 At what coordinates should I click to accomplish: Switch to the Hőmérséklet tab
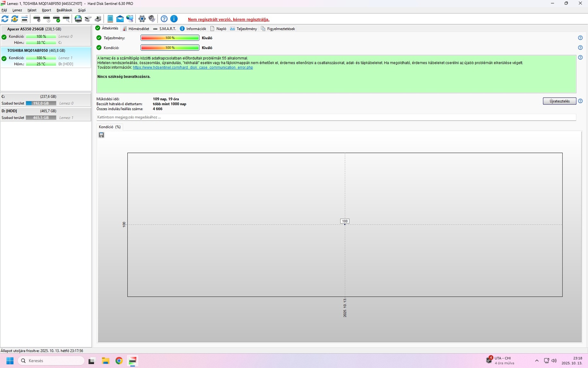click(136, 29)
